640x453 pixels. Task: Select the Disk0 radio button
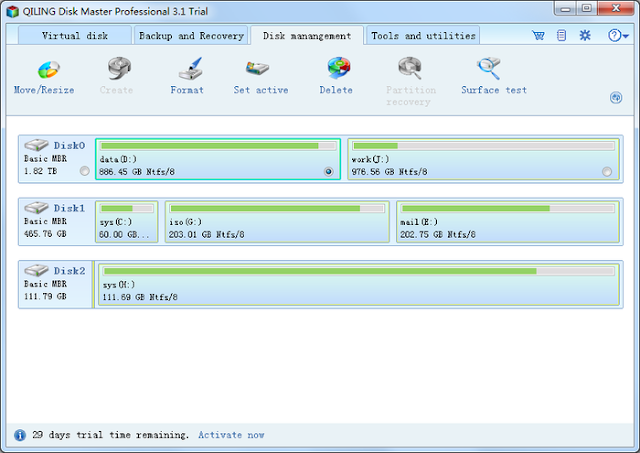84,171
